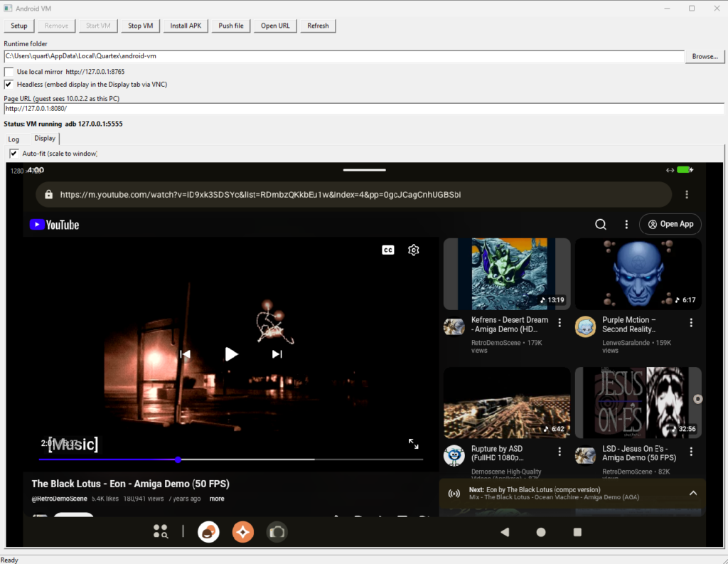Toggle closed captions on video
The height and width of the screenshot is (564, 728).
tap(388, 250)
